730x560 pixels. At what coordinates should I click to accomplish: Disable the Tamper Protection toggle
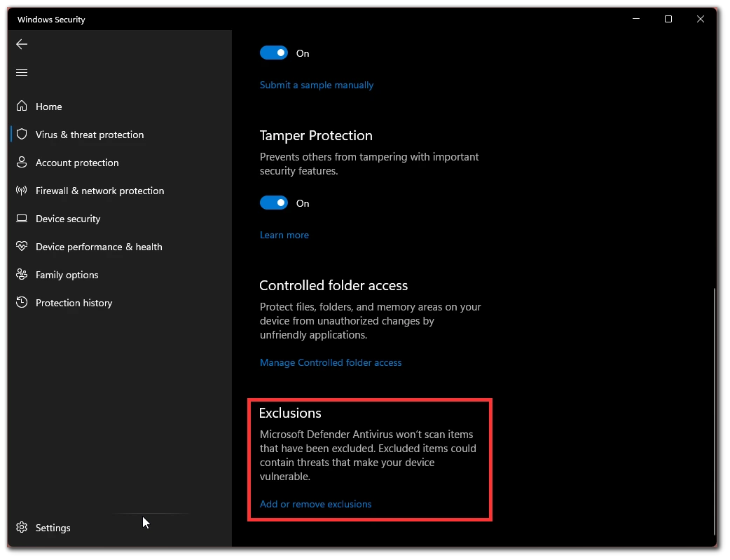[x=274, y=203]
